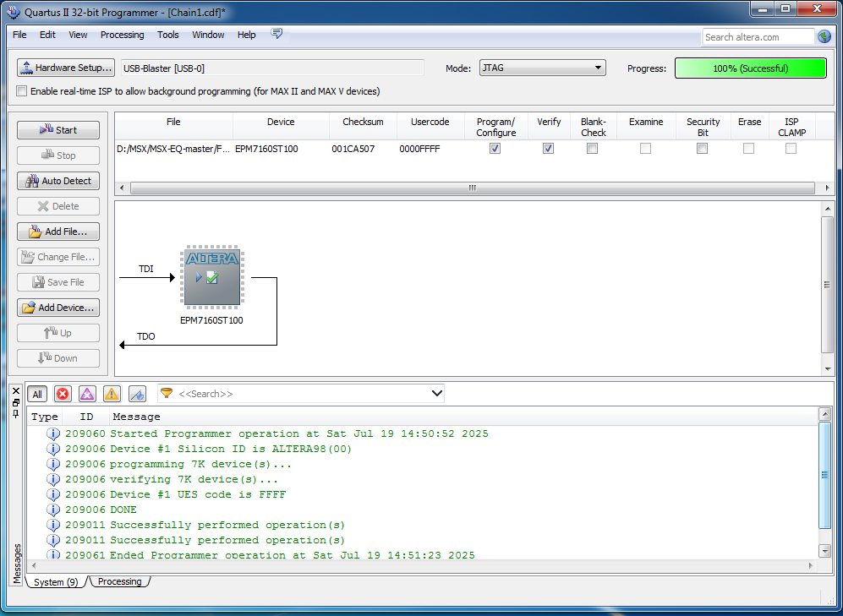Open the Window menu

click(208, 35)
